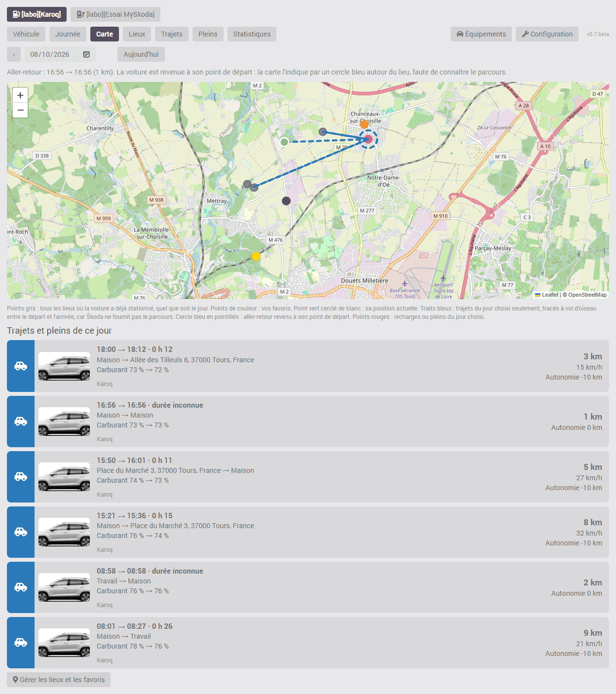This screenshot has height=694, width=616.
Task: Click the 'v0.7 beta' version label
Action: click(598, 34)
